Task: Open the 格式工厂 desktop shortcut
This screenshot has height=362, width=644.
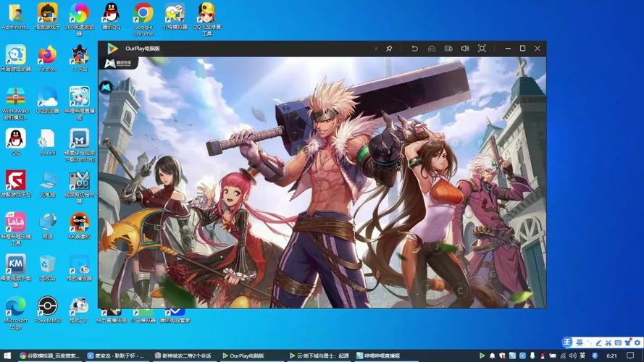Action: (79, 309)
